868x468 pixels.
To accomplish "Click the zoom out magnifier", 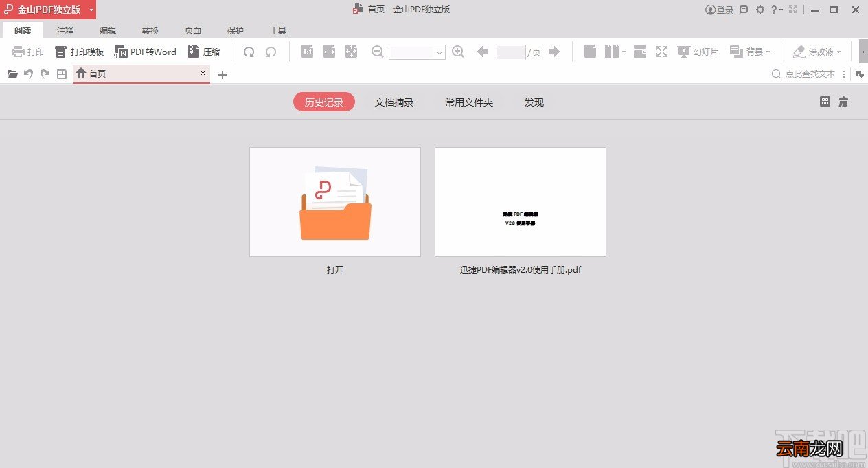I will point(377,52).
